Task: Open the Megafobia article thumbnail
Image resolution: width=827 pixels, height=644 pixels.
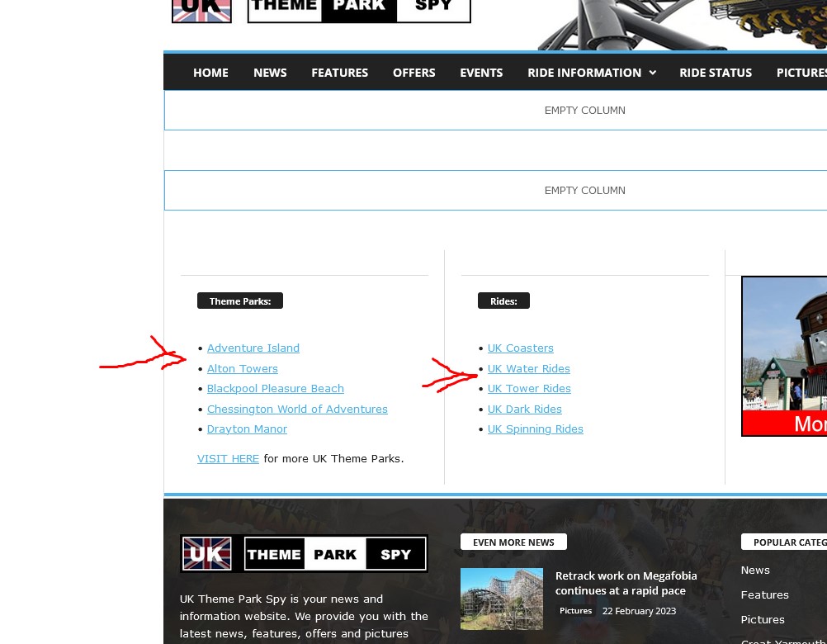Action: tap(502, 599)
